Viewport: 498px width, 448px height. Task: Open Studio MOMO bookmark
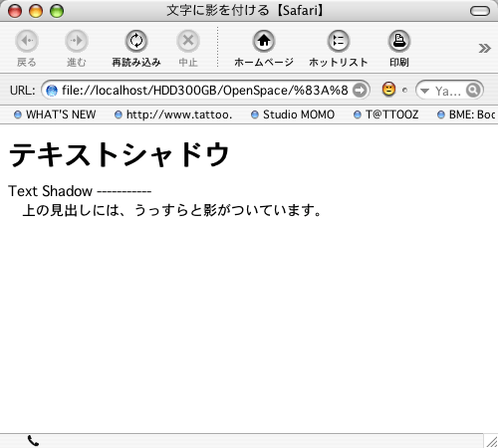coord(293,114)
